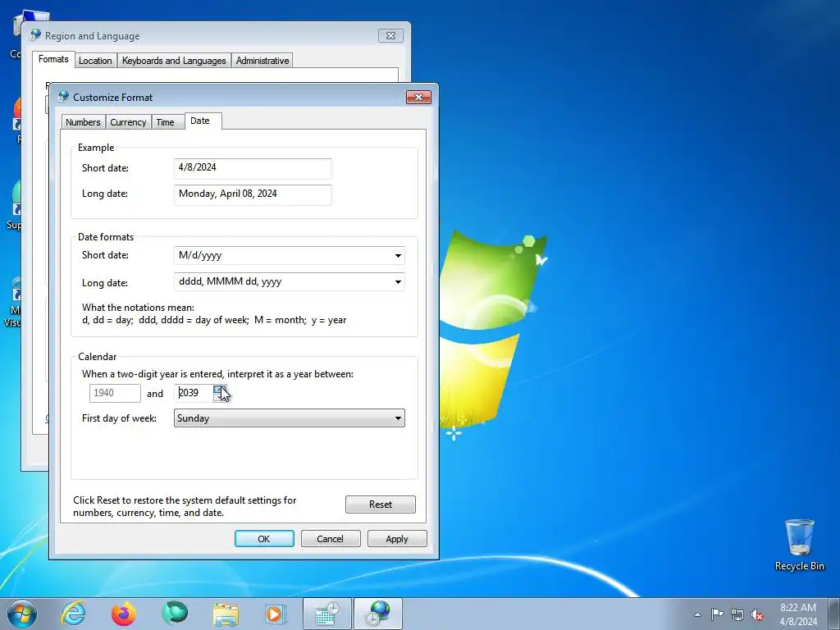The height and width of the screenshot is (630, 840).
Task: Click Region and Language title bar icon
Action: [x=36, y=34]
